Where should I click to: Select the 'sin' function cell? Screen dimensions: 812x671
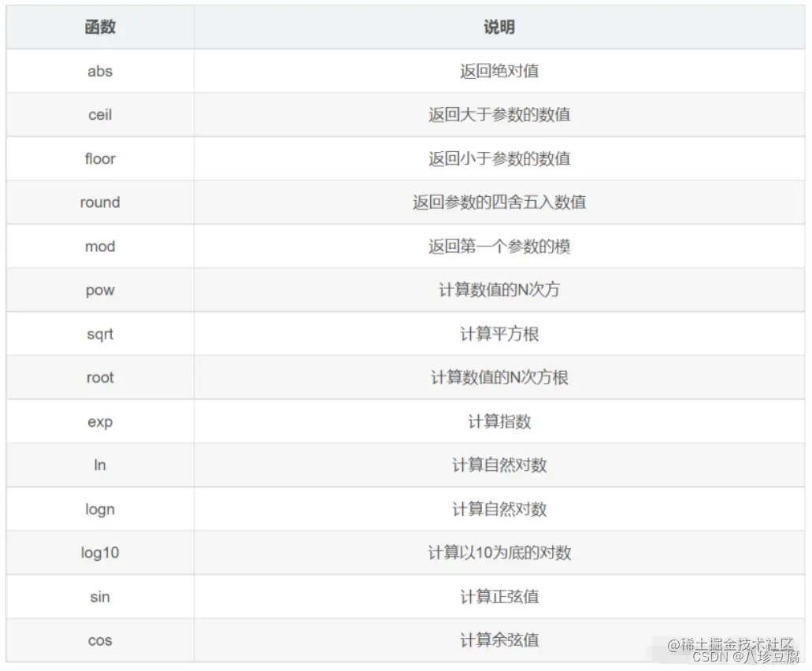tap(100, 596)
